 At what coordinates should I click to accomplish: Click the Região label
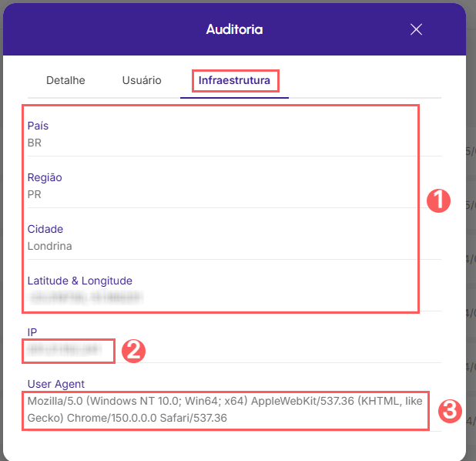(x=45, y=177)
